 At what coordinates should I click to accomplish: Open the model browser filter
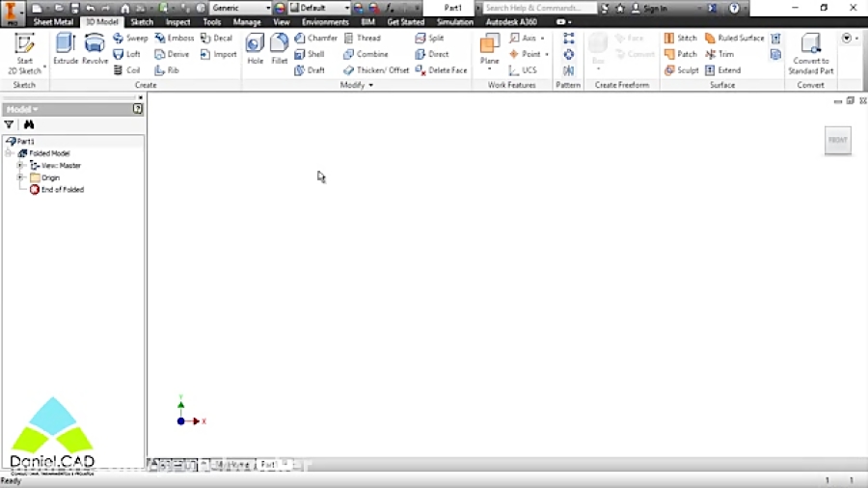9,124
